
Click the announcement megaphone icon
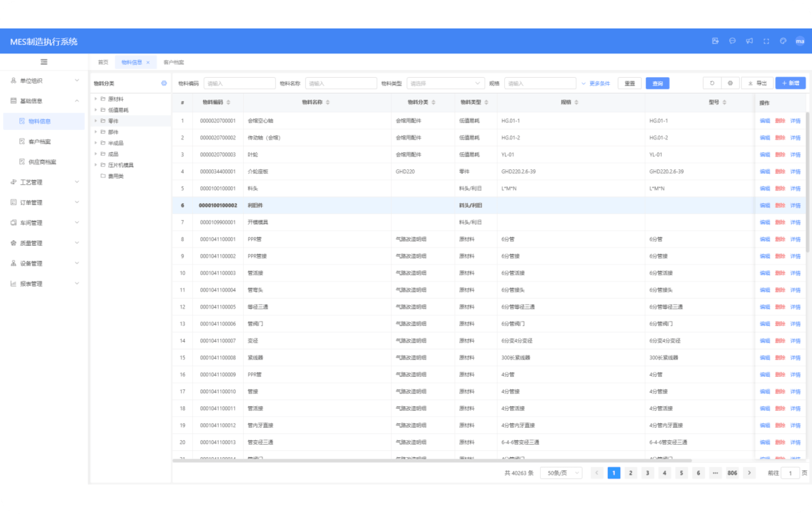click(x=749, y=41)
